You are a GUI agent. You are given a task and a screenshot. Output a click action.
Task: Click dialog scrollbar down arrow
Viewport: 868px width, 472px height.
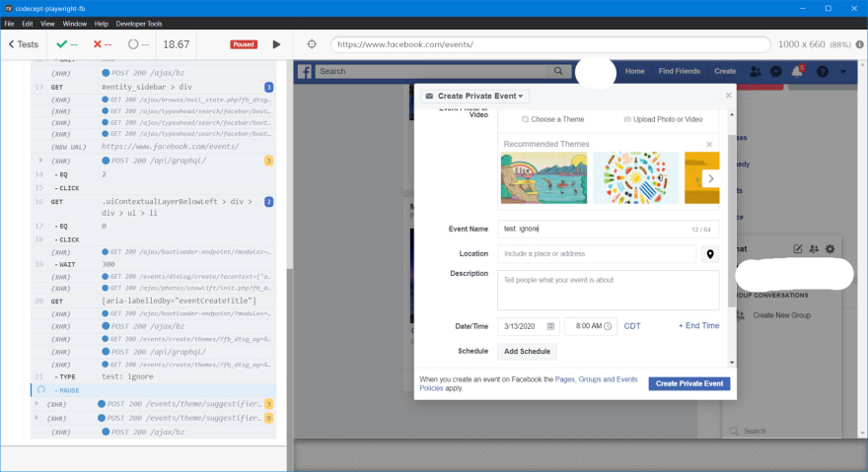[x=732, y=363]
